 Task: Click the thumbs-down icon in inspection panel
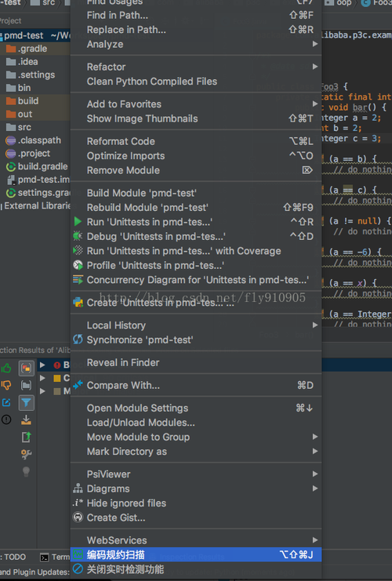6,385
